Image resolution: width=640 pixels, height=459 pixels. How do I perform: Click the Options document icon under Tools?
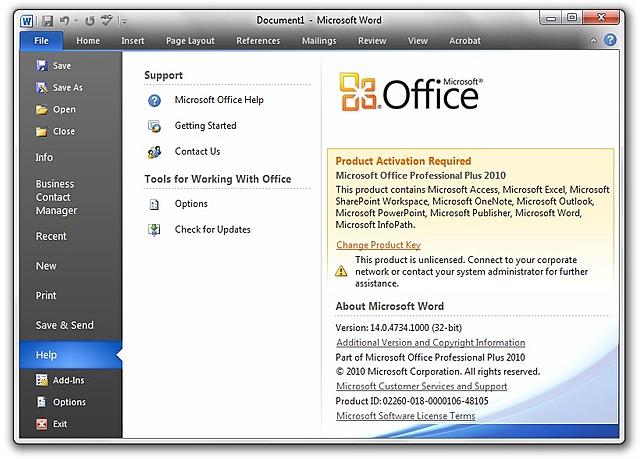pyautogui.click(x=154, y=204)
